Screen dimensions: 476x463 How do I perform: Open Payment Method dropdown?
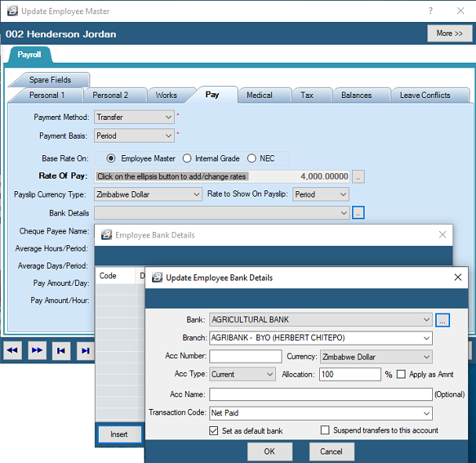(x=134, y=117)
